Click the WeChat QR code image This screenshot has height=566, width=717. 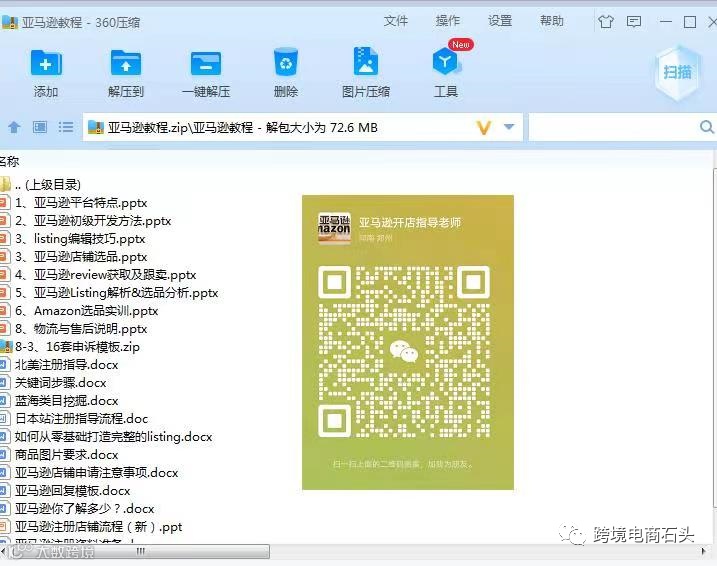click(x=404, y=351)
